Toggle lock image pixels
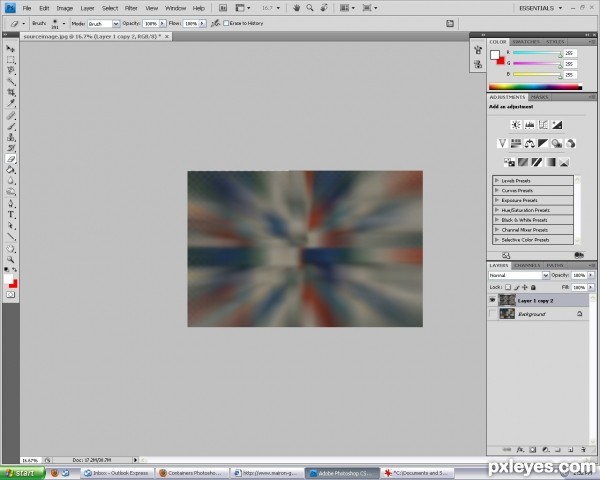The image size is (600, 480). click(516, 287)
